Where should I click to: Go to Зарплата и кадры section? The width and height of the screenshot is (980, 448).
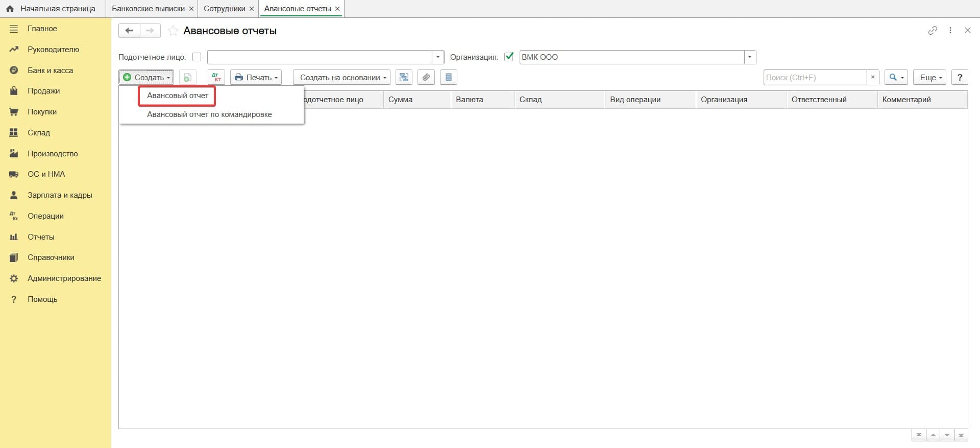click(x=60, y=195)
